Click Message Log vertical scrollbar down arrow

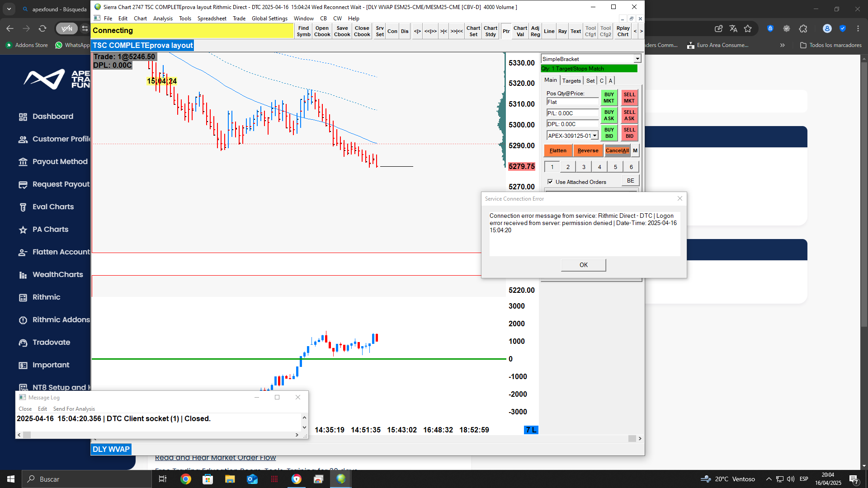(x=304, y=427)
